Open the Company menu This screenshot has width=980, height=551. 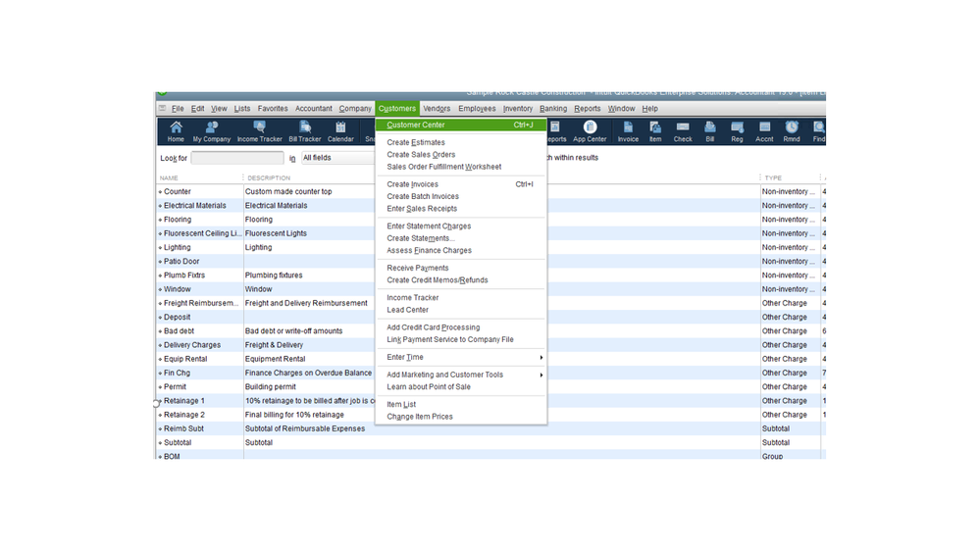tap(355, 108)
